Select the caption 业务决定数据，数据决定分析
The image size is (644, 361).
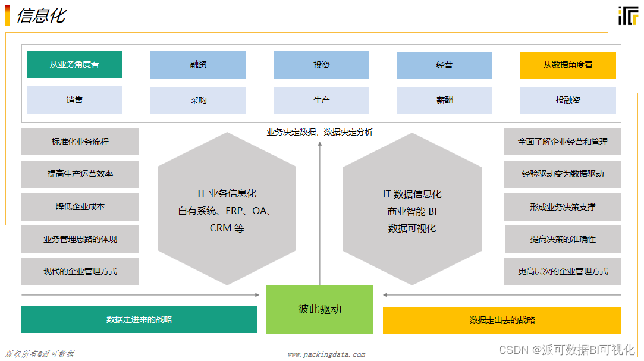(x=319, y=132)
